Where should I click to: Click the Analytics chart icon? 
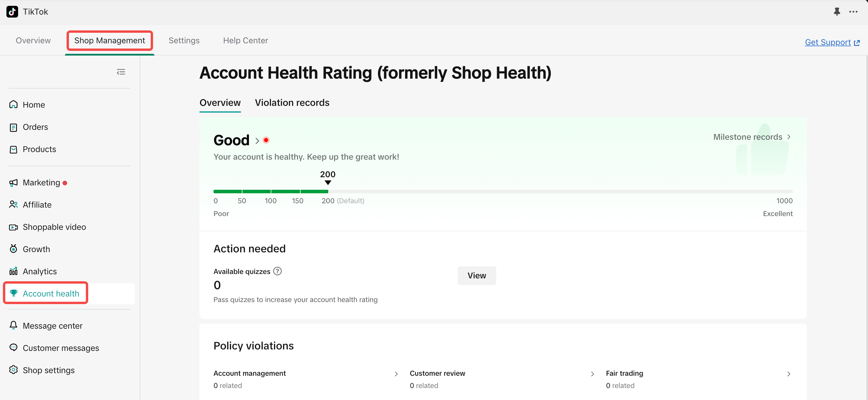point(13,271)
